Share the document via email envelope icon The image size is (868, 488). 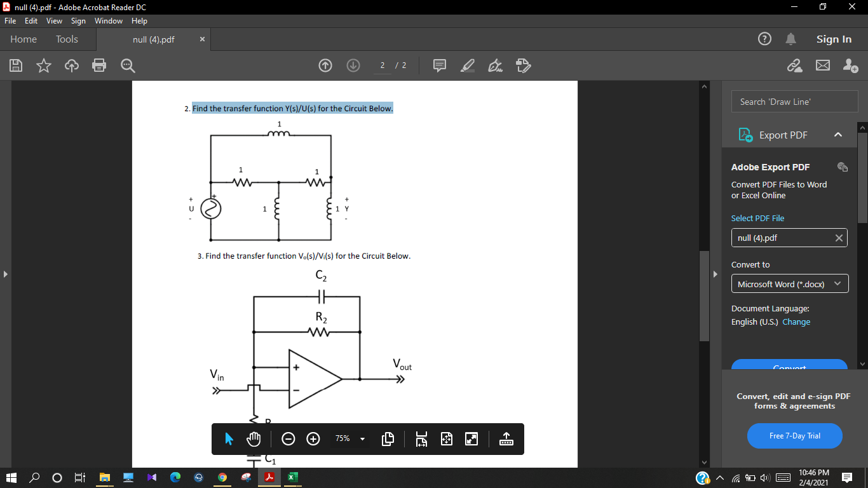[822, 65]
